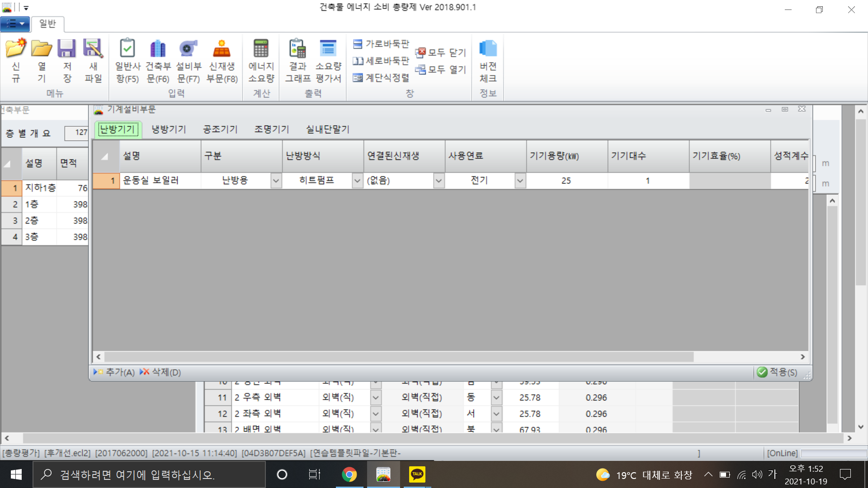The image size is (868, 488).
Task: Save project with 저장 disk icon
Action: pos(67,49)
